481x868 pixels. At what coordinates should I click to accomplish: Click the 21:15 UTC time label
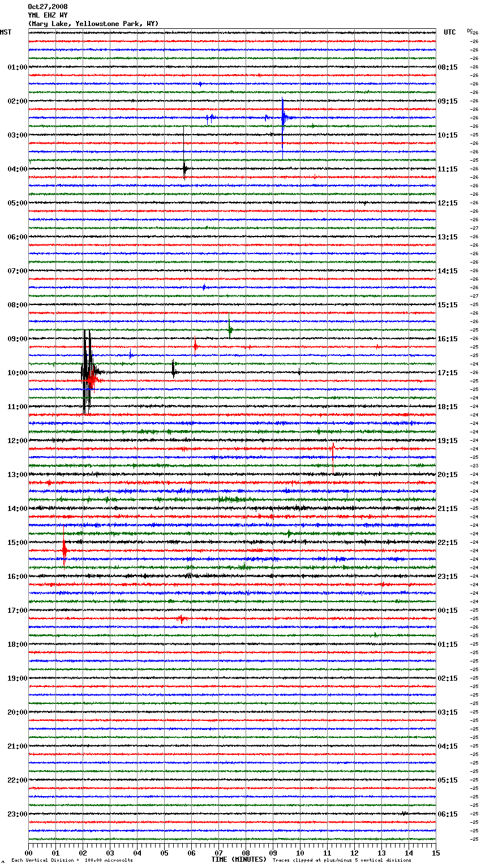(x=448, y=509)
